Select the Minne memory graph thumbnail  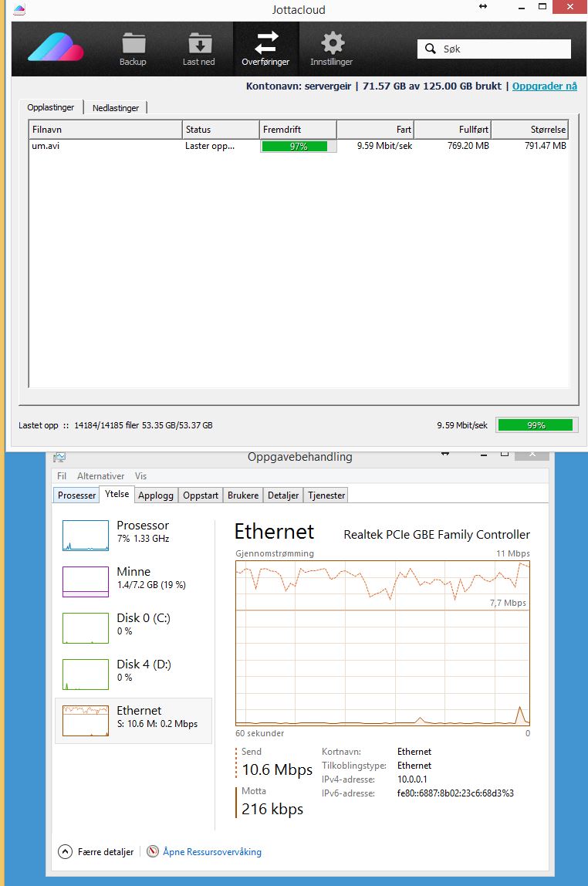click(x=86, y=581)
